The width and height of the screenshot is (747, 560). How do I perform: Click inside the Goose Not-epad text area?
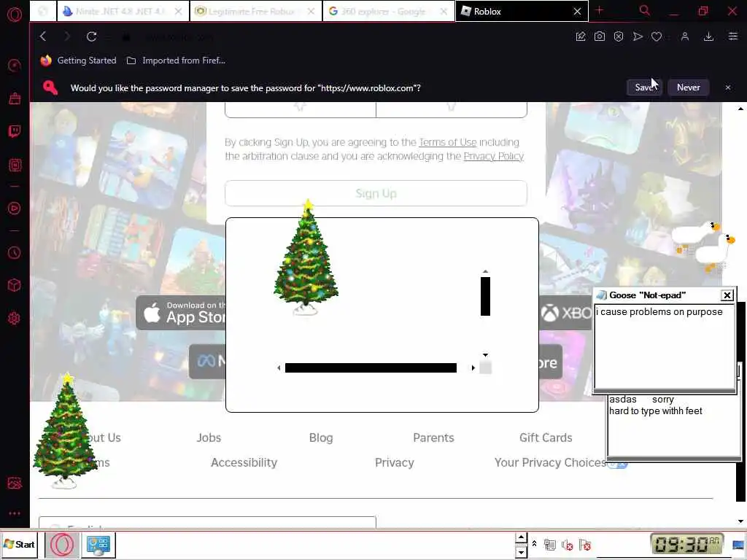[665, 346]
